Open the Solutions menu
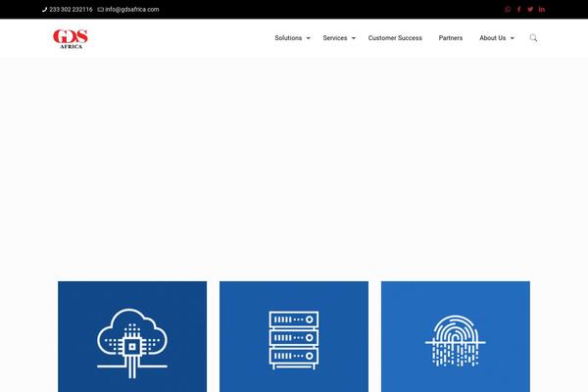 pyautogui.click(x=288, y=38)
